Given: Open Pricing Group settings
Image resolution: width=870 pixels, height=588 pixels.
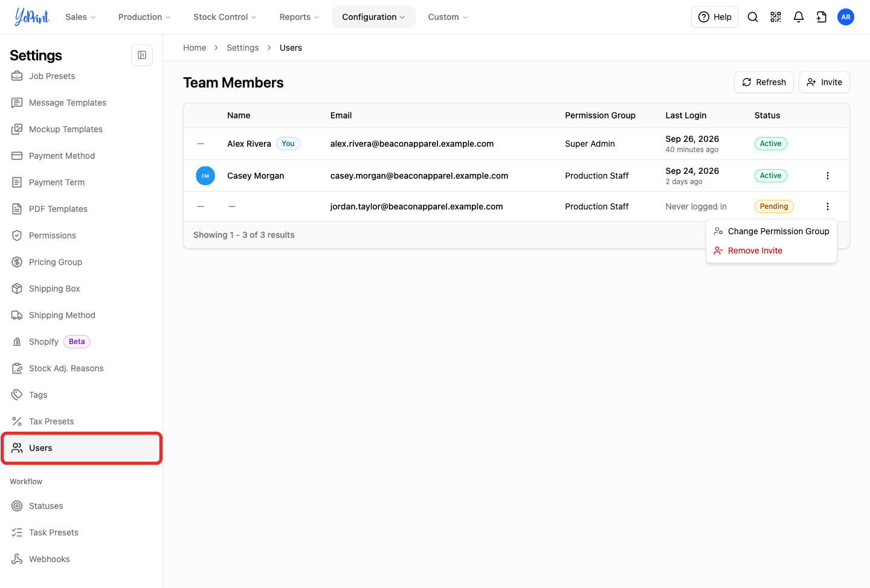Looking at the screenshot, I should pyautogui.click(x=82, y=262).
